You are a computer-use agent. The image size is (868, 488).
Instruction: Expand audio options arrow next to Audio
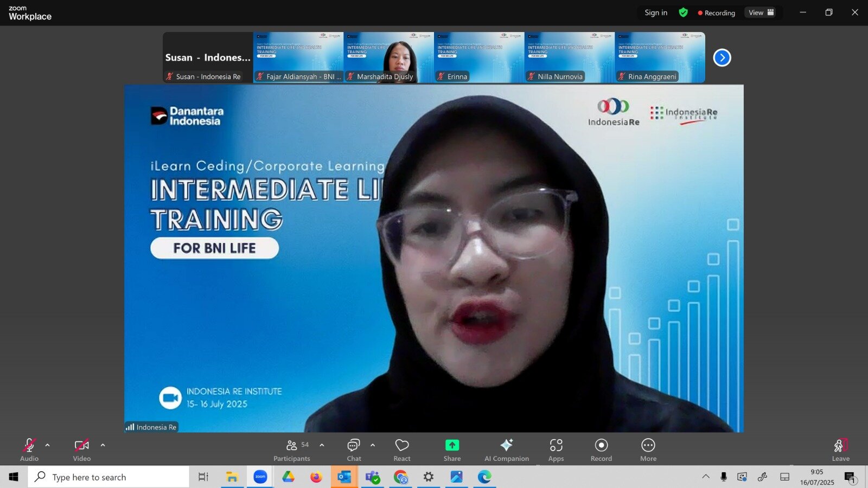48,445
